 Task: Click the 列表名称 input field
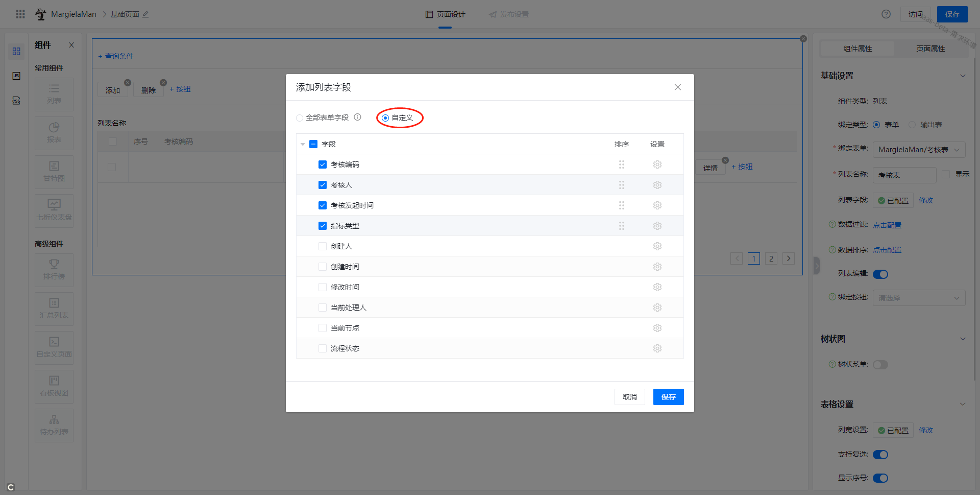click(x=904, y=175)
